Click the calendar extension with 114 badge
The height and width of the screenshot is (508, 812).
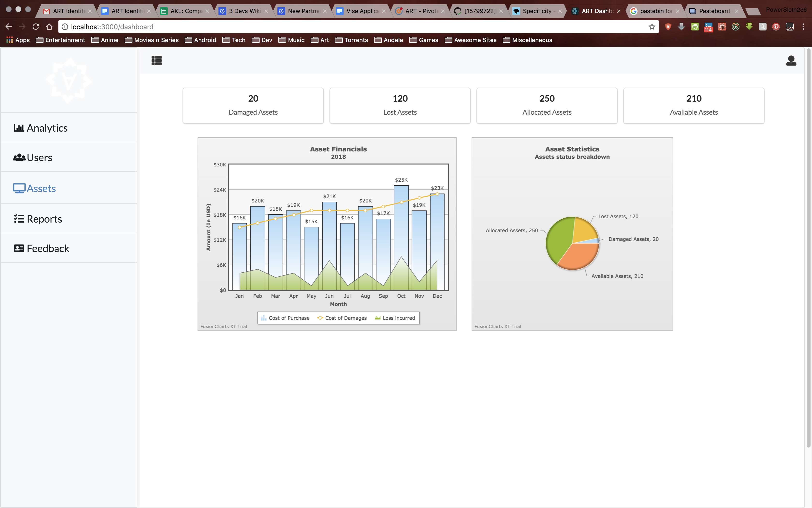[x=708, y=27]
